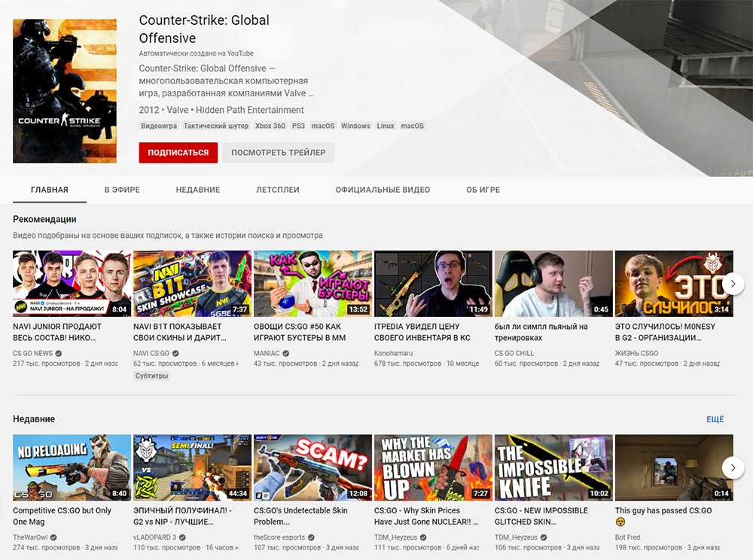The width and height of the screenshot is (753, 560).
Task: Play the SCAM? AK-47 skin video thumbnail
Action: (x=312, y=467)
